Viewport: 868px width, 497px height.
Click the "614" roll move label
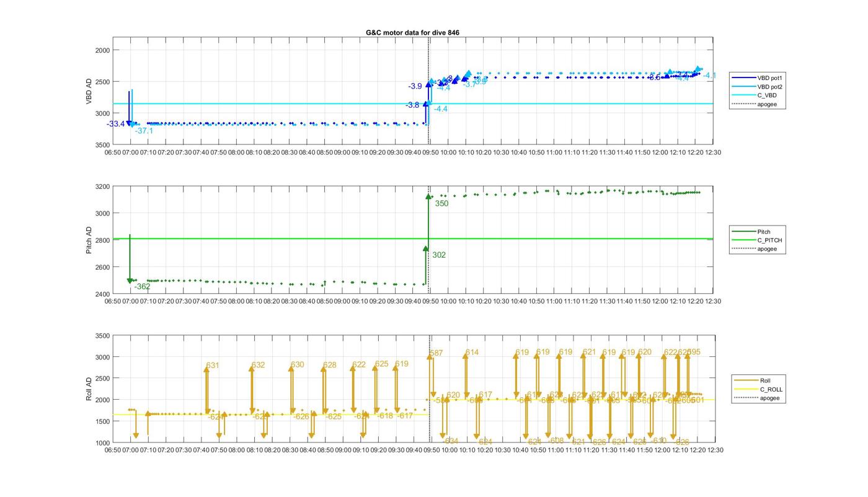point(472,353)
